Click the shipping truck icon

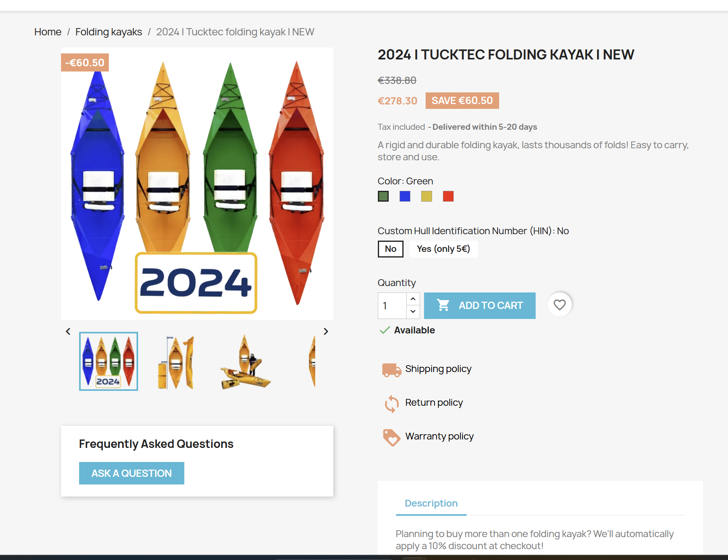tap(392, 370)
